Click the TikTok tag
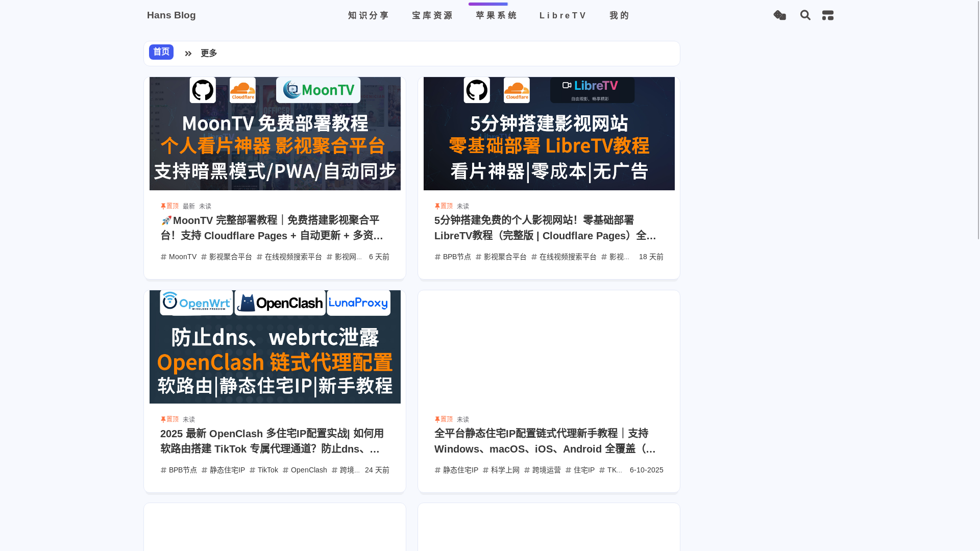The width and height of the screenshot is (980, 551). pyautogui.click(x=264, y=470)
